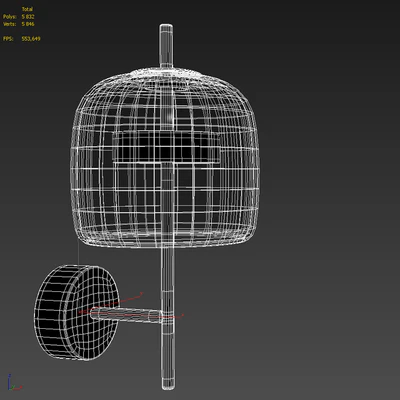
Task: Click the XYZ axis tripod icon
Action: pyautogui.click(x=14, y=383)
